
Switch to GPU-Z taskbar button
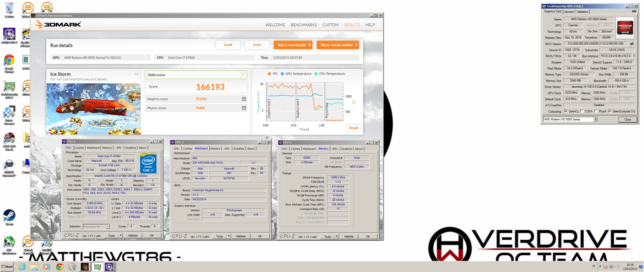click(x=97, y=267)
